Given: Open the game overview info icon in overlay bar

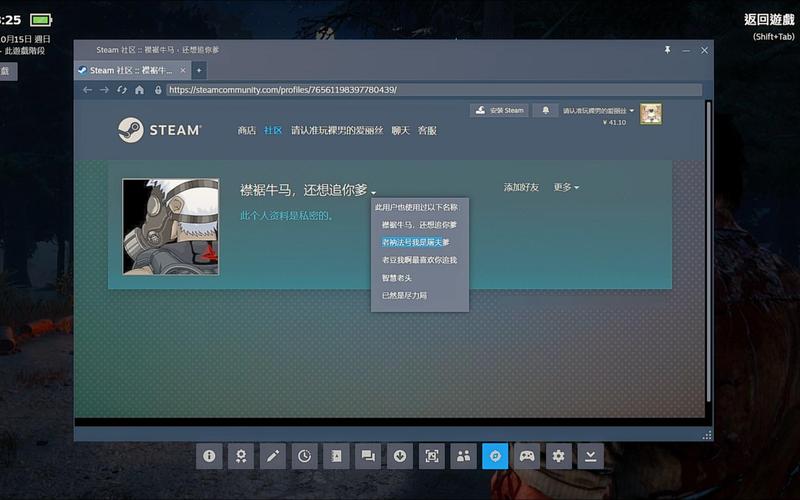Looking at the screenshot, I should (209, 456).
